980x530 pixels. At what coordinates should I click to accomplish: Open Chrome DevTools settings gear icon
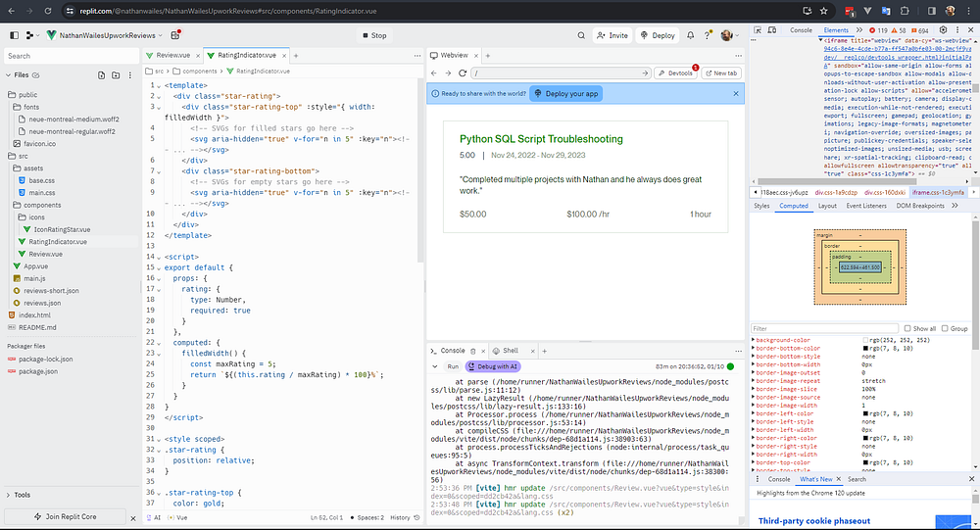[x=944, y=30]
